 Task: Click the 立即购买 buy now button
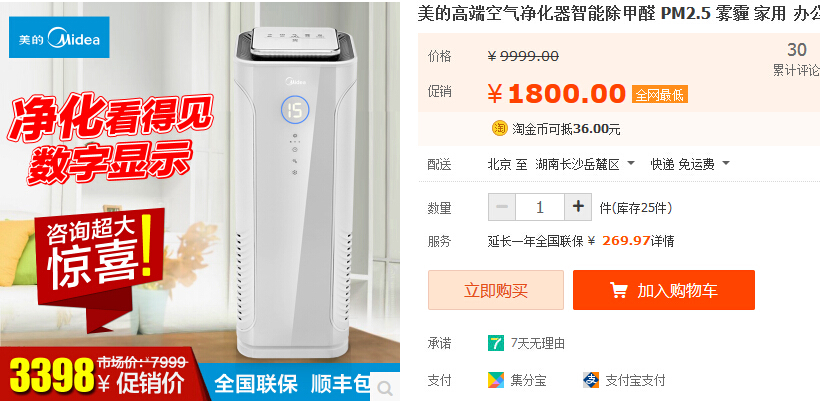[x=496, y=290]
